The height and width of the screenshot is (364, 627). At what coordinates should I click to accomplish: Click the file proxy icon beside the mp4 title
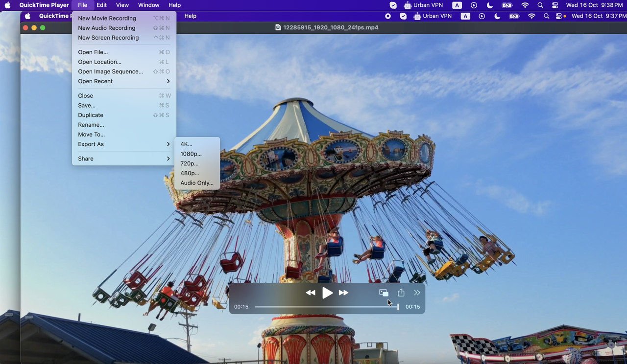point(278,27)
